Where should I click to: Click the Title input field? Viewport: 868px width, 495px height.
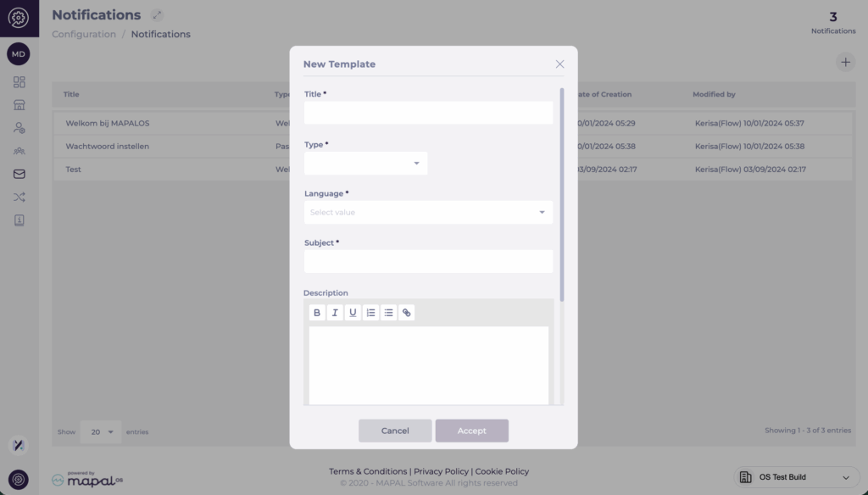point(428,113)
